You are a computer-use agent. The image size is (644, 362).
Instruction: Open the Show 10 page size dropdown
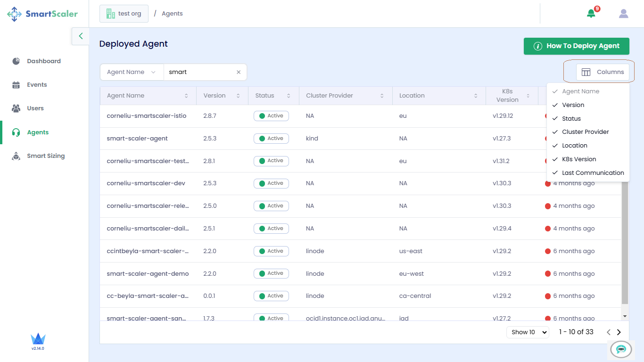(528, 332)
